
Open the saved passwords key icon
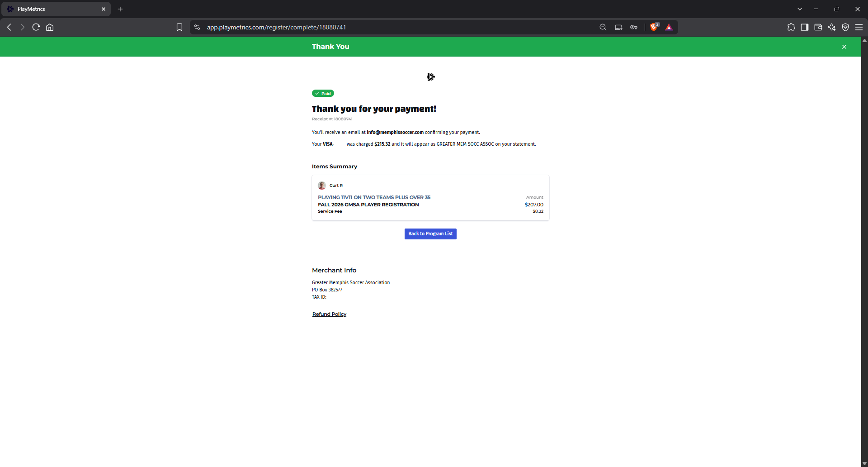[634, 27]
